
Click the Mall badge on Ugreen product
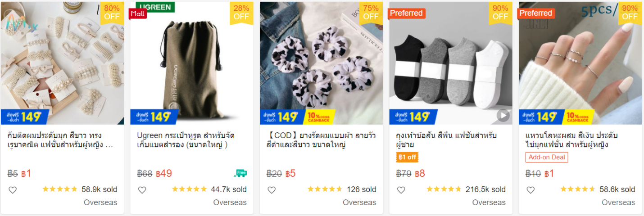138,14
